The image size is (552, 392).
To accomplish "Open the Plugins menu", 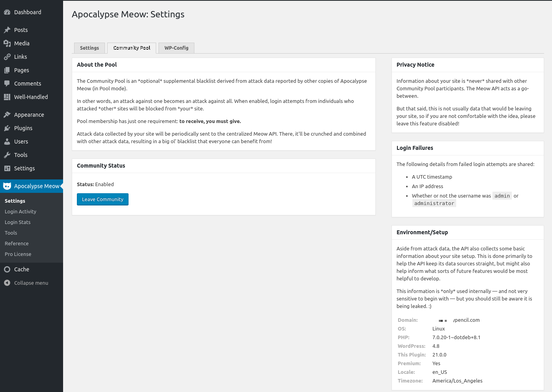I will 32,128.
